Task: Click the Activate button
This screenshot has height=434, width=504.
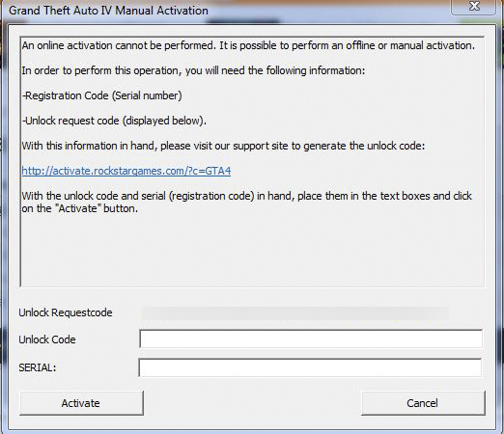Action: point(81,403)
